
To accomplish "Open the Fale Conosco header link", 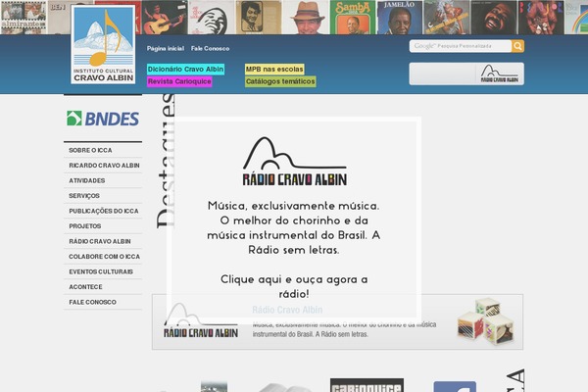I will (210, 48).
